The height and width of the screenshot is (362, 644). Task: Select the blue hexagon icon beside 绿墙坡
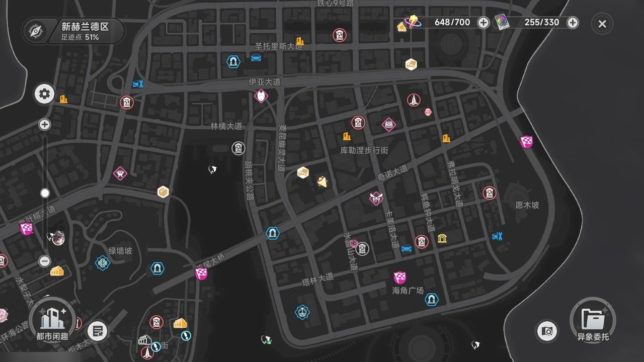tap(103, 262)
